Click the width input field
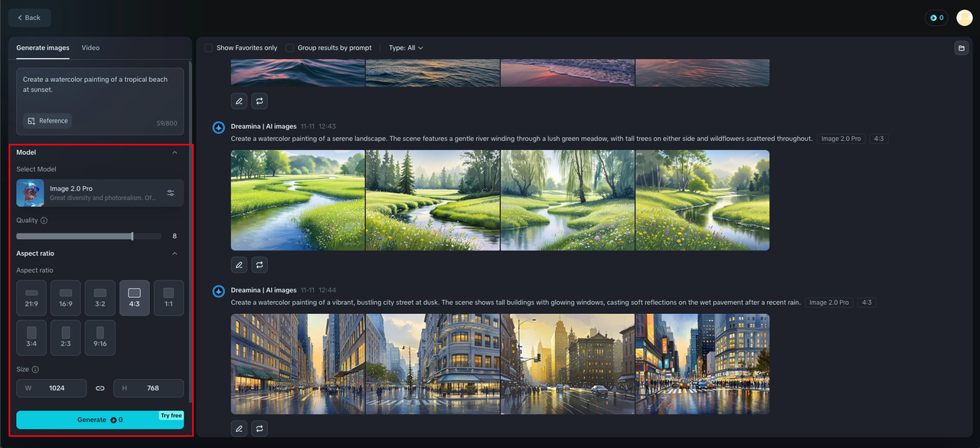This screenshot has width=980, height=448. (51, 388)
